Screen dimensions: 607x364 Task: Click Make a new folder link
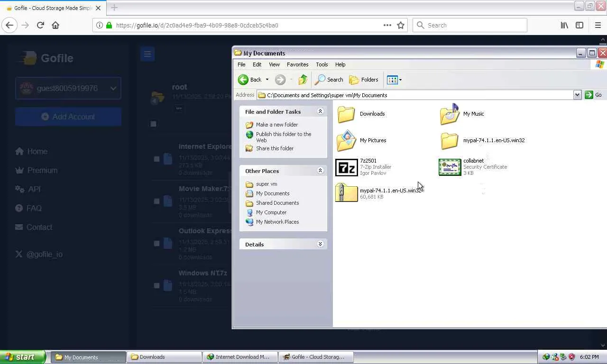[x=277, y=125]
